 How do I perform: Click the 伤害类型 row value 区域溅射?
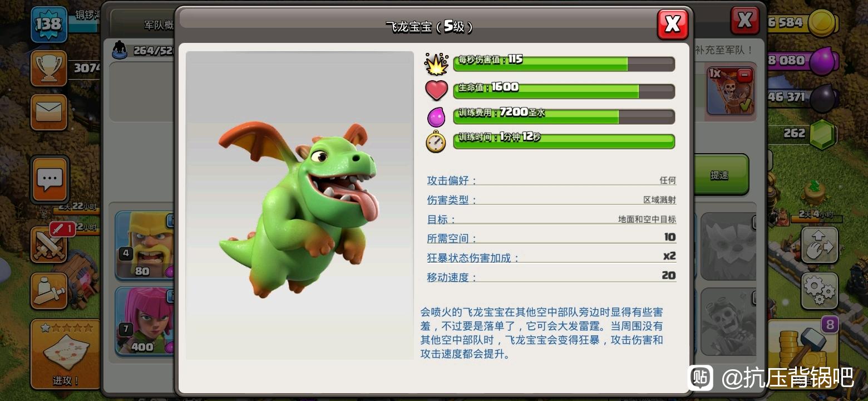tap(660, 200)
